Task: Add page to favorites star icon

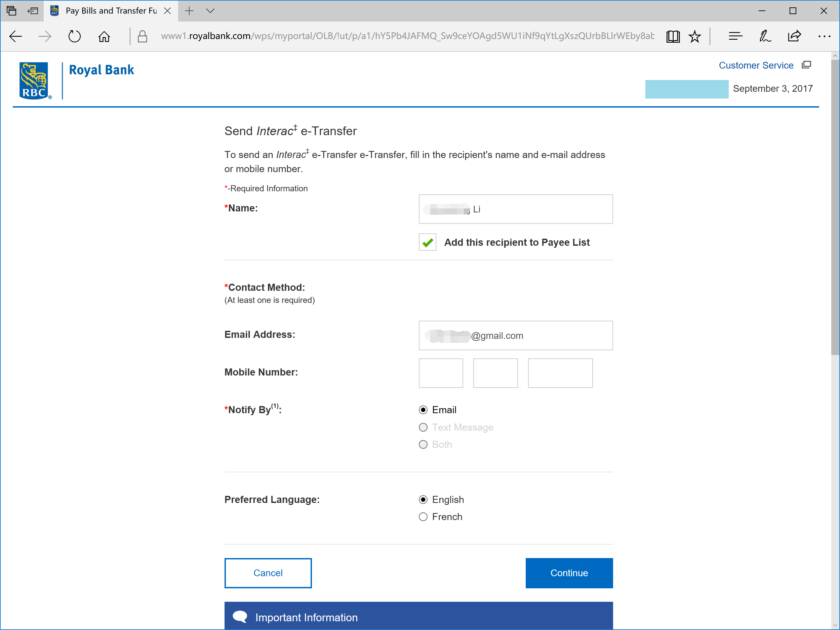Action: (x=694, y=36)
